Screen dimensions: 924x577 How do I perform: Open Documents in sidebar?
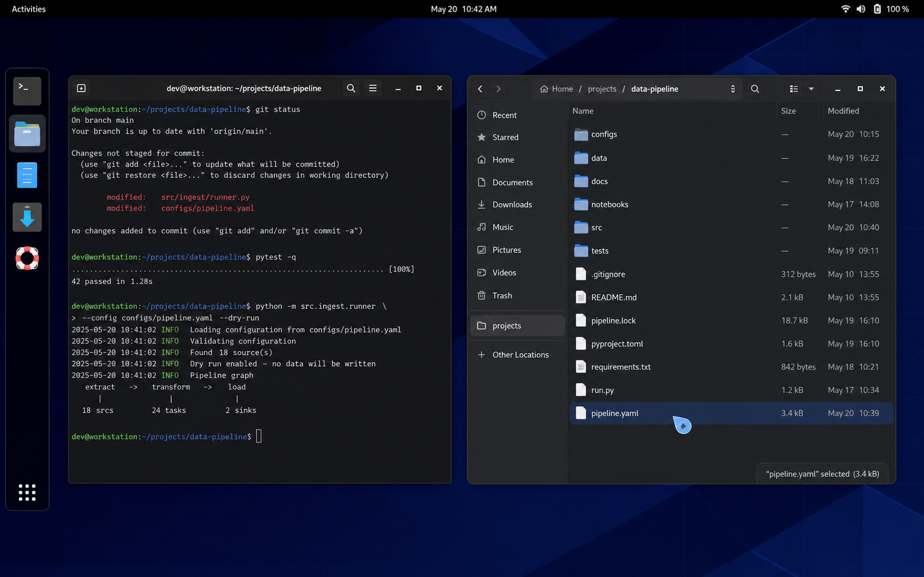[x=517, y=183]
